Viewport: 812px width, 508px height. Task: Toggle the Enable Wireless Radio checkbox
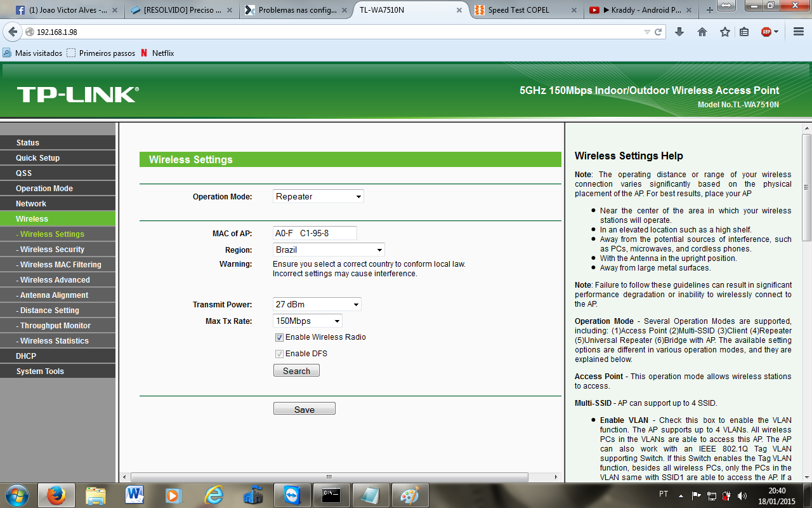[x=279, y=337]
